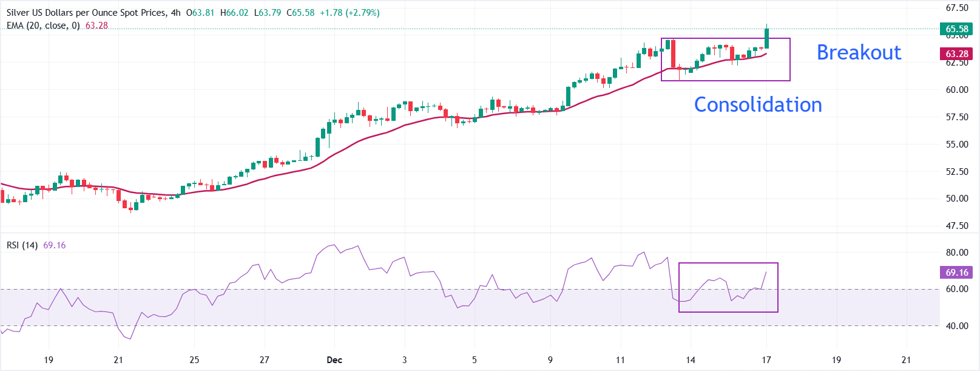Select the EMA (20, close, 0) indicator label
The image size is (980, 371).
43,26
